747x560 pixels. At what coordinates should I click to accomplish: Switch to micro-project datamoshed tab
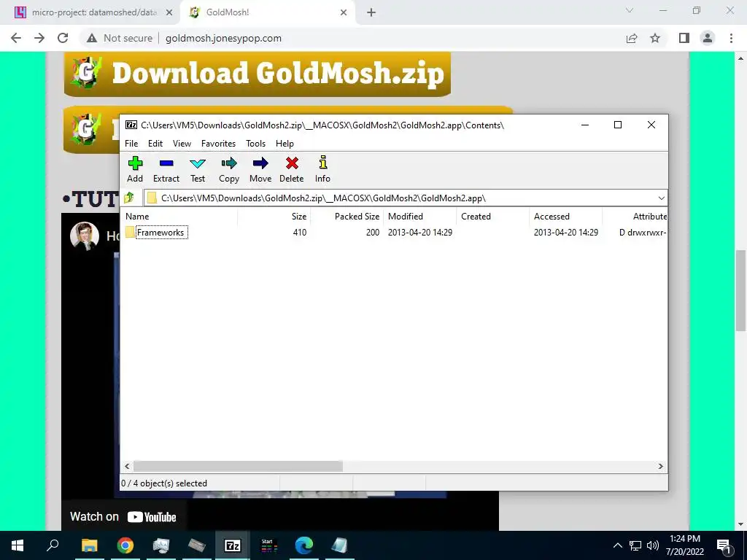[90, 12]
